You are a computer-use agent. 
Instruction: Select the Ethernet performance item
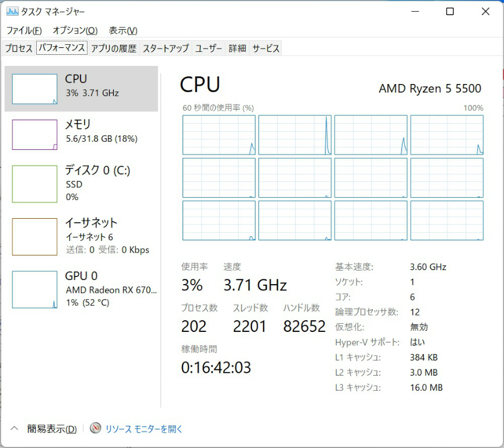pyautogui.click(x=82, y=236)
